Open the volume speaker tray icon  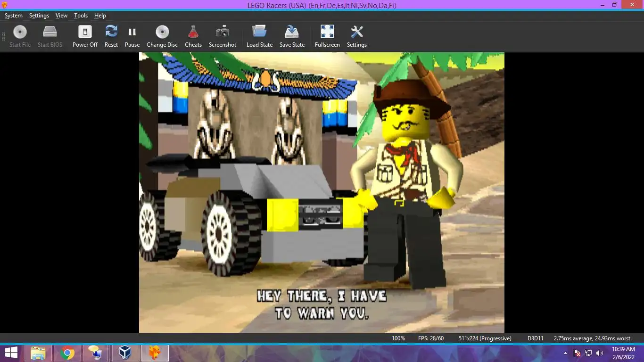[600, 353]
